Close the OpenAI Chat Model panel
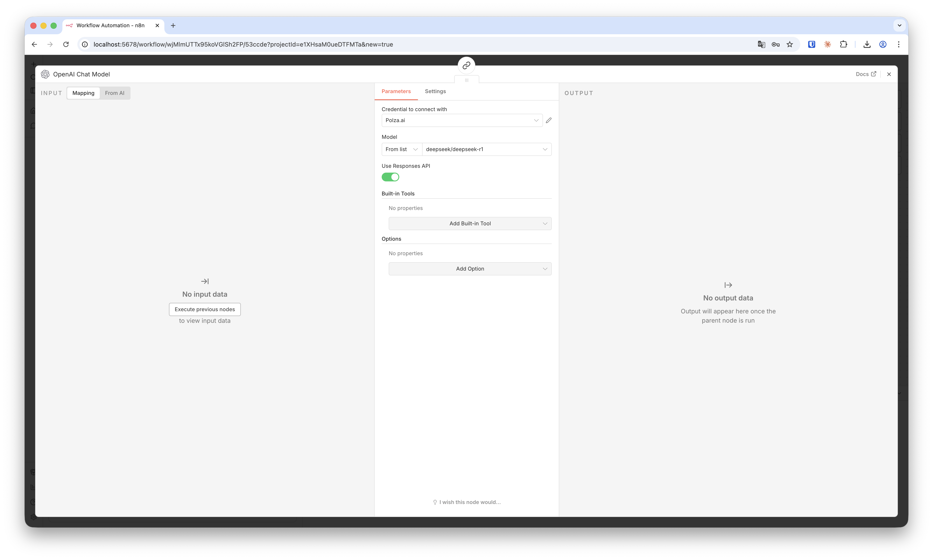The width and height of the screenshot is (933, 560). point(889,74)
